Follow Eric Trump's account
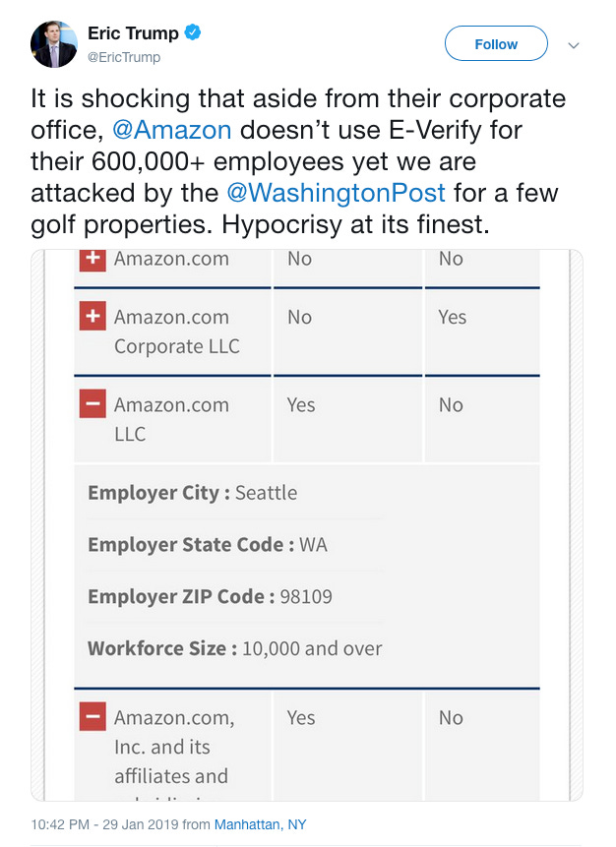The width and height of the screenshot is (616, 847). point(496,43)
